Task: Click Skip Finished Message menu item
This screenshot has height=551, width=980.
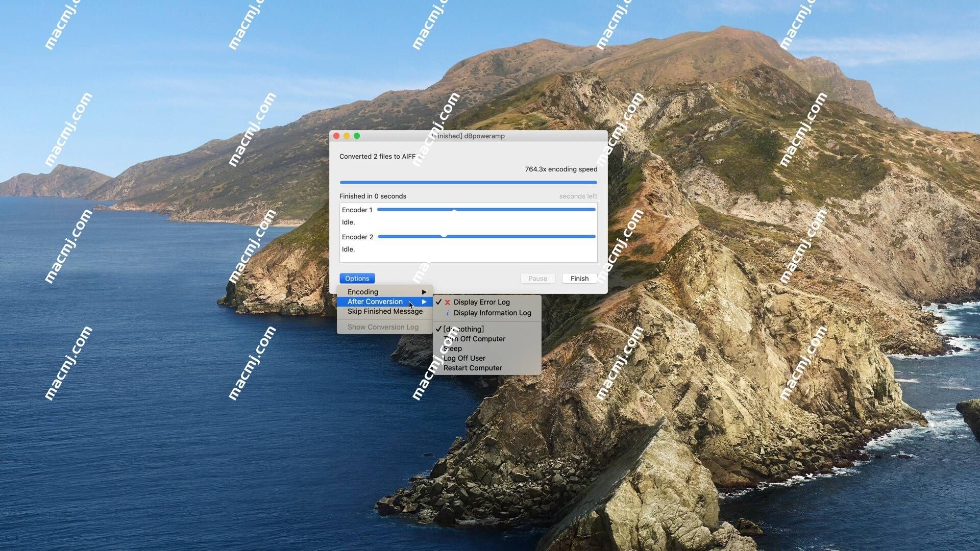Action: 385,312
